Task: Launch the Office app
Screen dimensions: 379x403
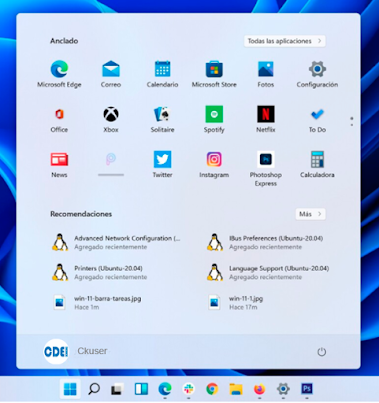Action: click(x=59, y=119)
